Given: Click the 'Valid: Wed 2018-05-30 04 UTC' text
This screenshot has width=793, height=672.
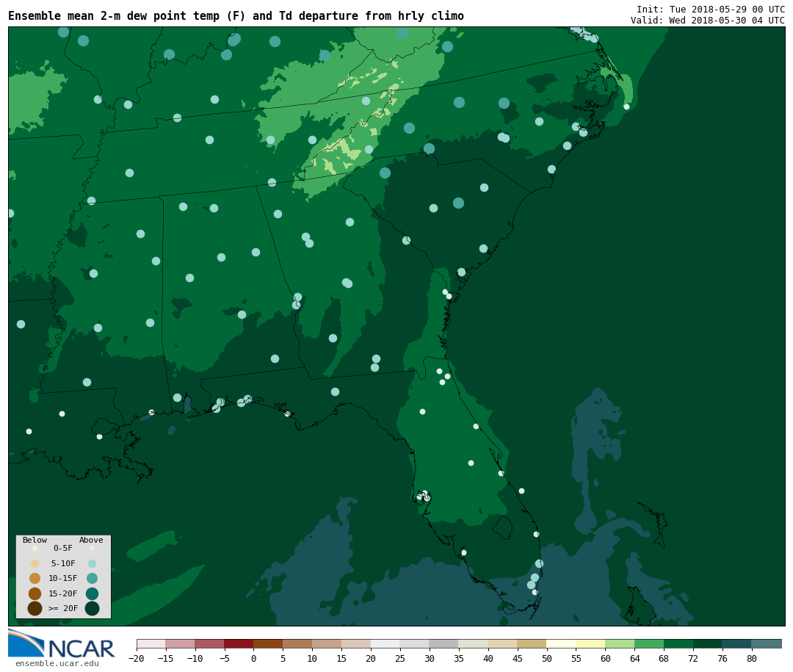Looking at the screenshot, I should tap(707, 21).
